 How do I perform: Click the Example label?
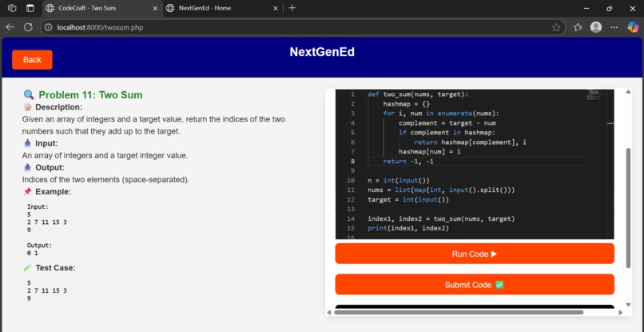54,192
